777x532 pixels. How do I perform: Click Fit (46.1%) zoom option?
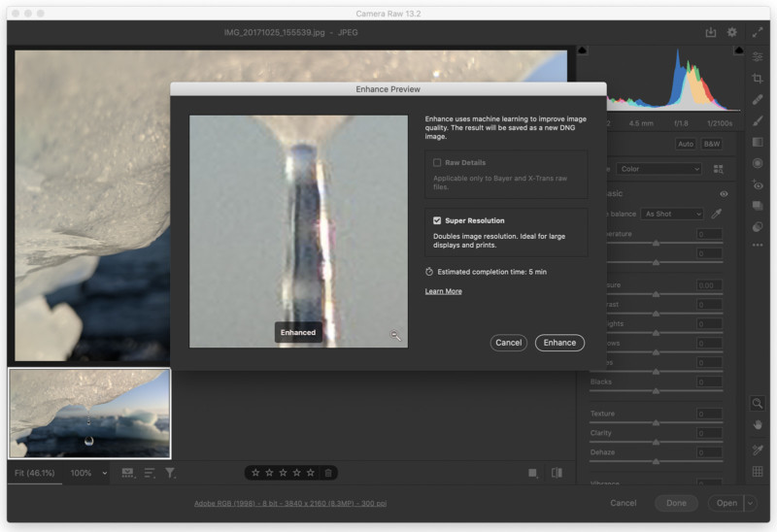click(x=34, y=473)
